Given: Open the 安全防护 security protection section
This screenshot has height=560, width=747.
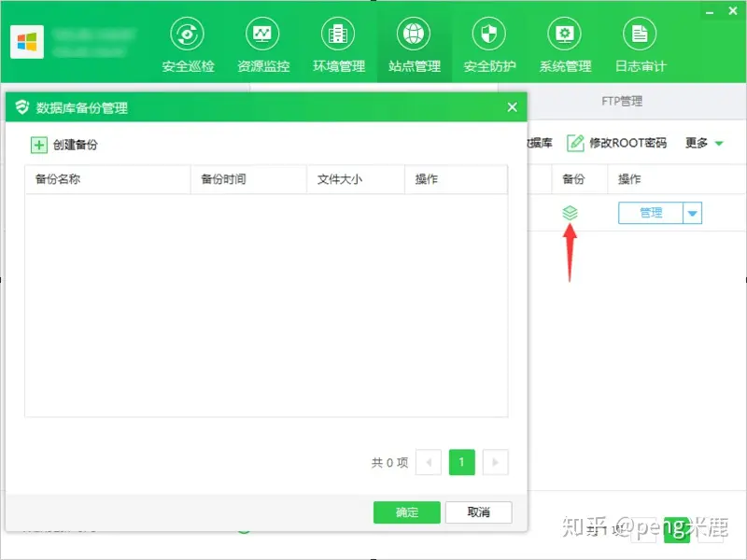Looking at the screenshot, I should point(489,45).
